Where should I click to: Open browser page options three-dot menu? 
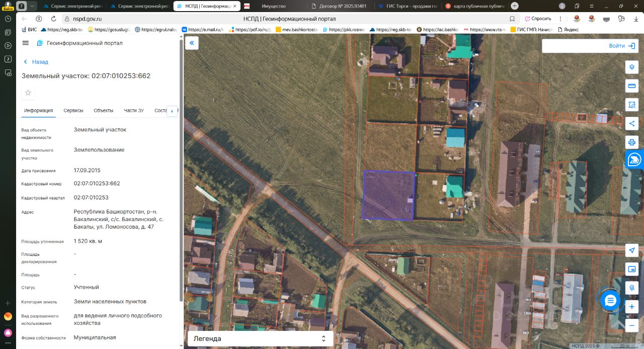560,19
